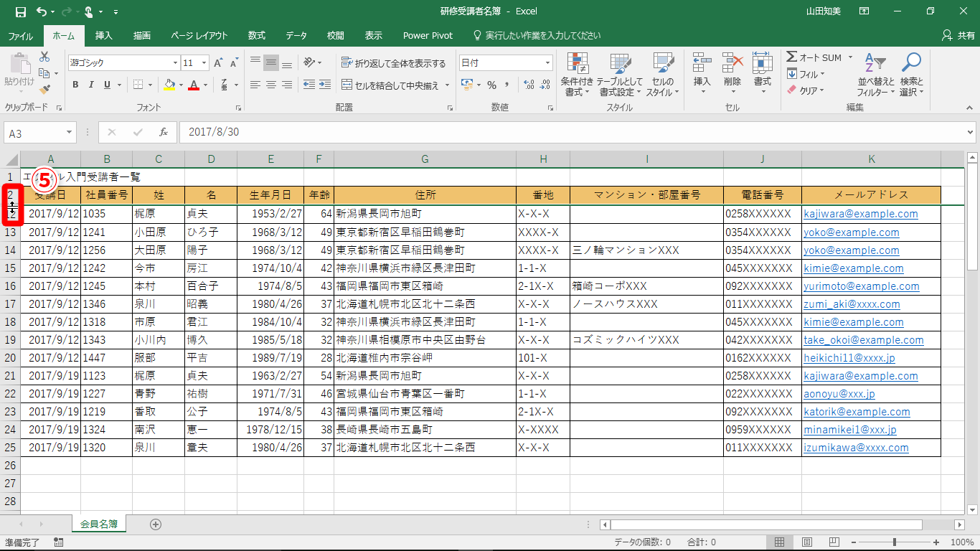Open Format as Table (テーブルとして書式設定)

click(x=620, y=75)
